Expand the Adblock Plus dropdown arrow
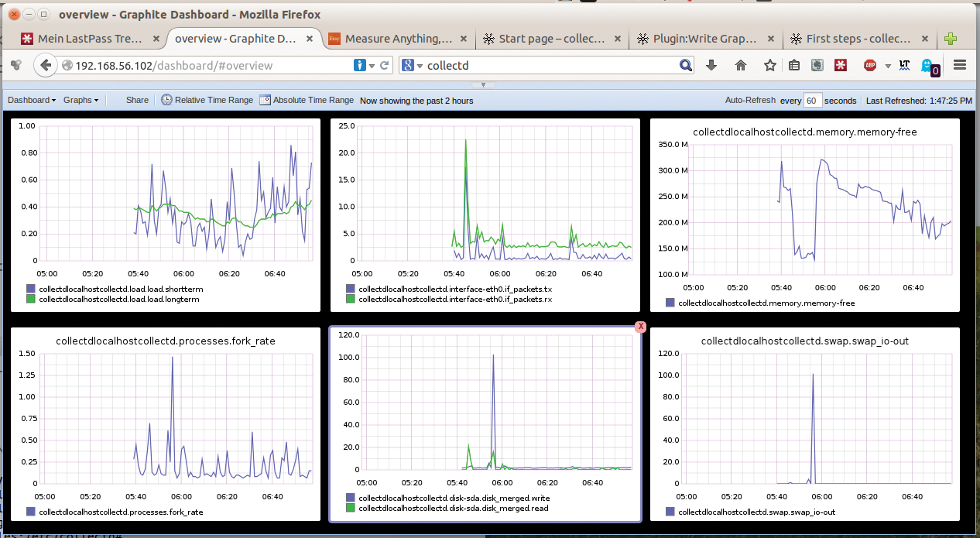The image size is (980, 538). [888, 66]
